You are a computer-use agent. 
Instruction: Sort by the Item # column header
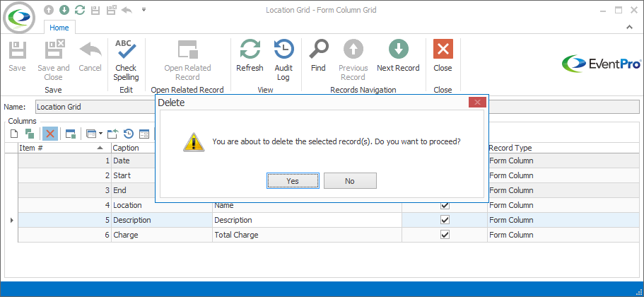pyautogui.click(x=64, y=148)
